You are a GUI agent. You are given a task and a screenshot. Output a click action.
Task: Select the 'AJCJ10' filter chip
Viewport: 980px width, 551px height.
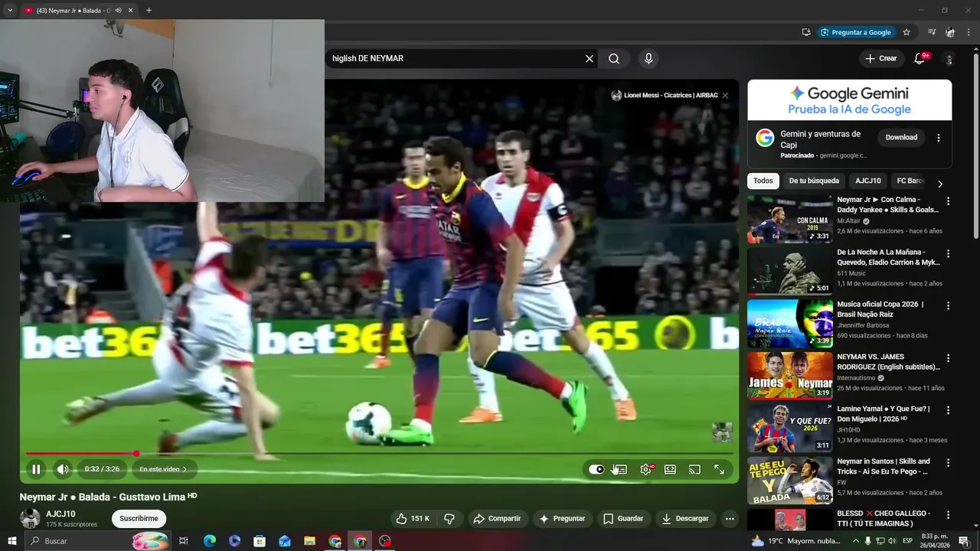[x=868, y=181]
